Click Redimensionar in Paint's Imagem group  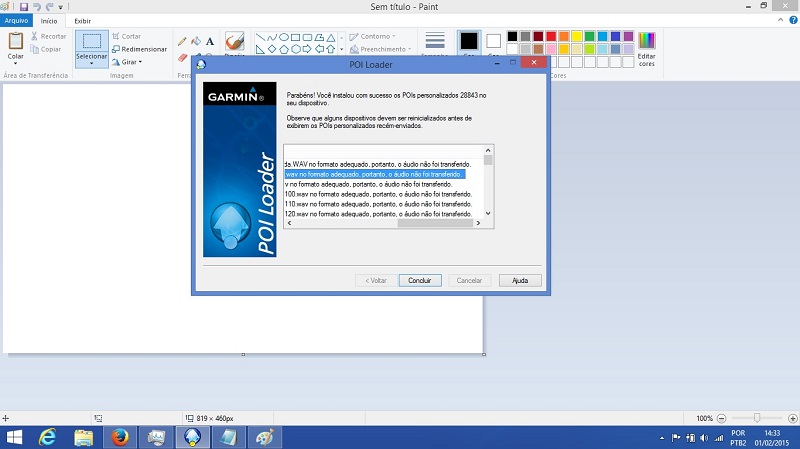point(139,49)
